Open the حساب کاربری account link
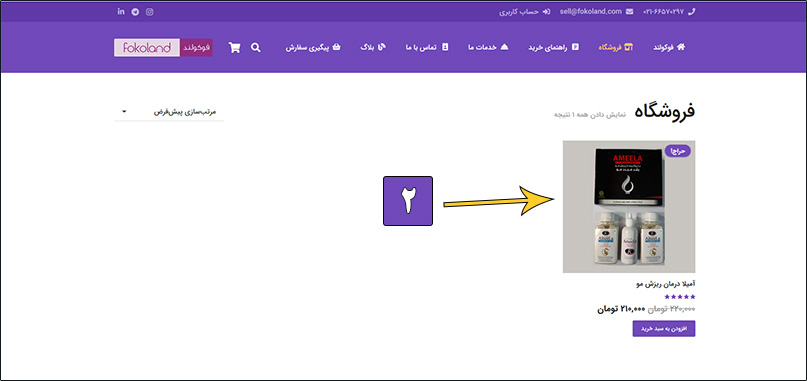The width and height of the screenshot is (807, 381). 519,11
